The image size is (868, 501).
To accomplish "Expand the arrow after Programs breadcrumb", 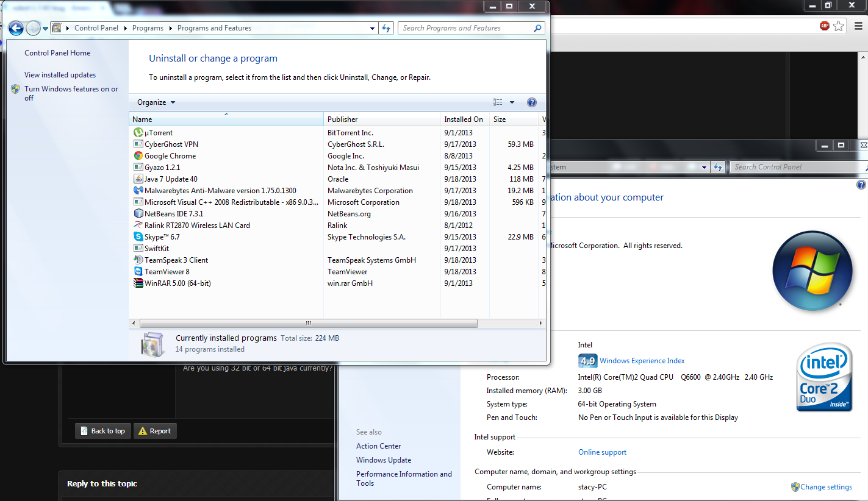I will coord(171,28).
